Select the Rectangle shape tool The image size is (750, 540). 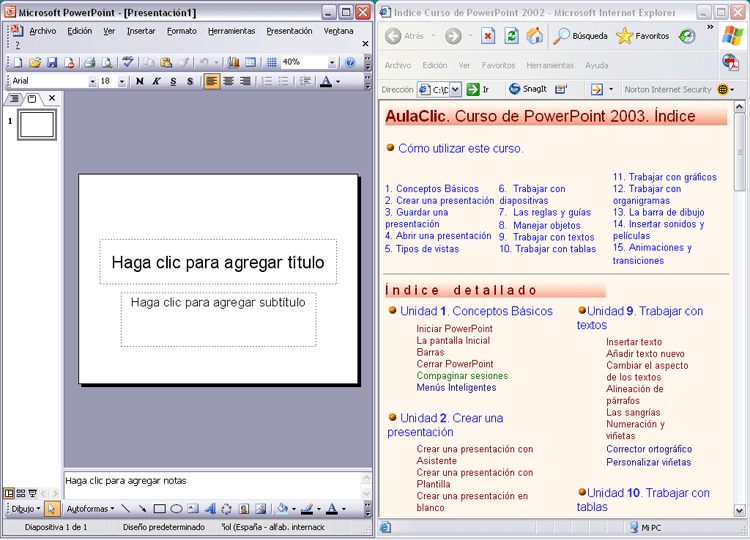tap(159, 509)
